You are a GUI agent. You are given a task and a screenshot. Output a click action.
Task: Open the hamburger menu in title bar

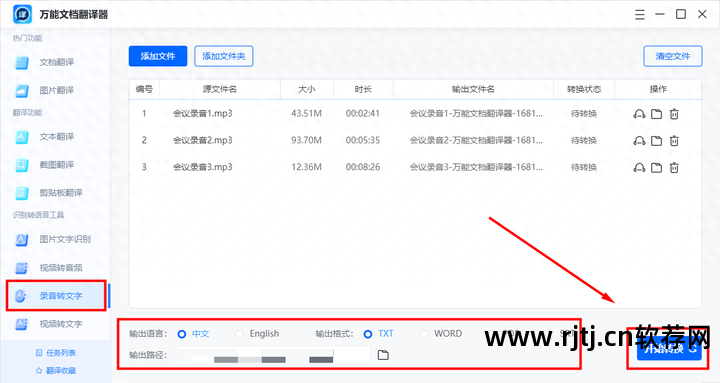pos(640,15)
